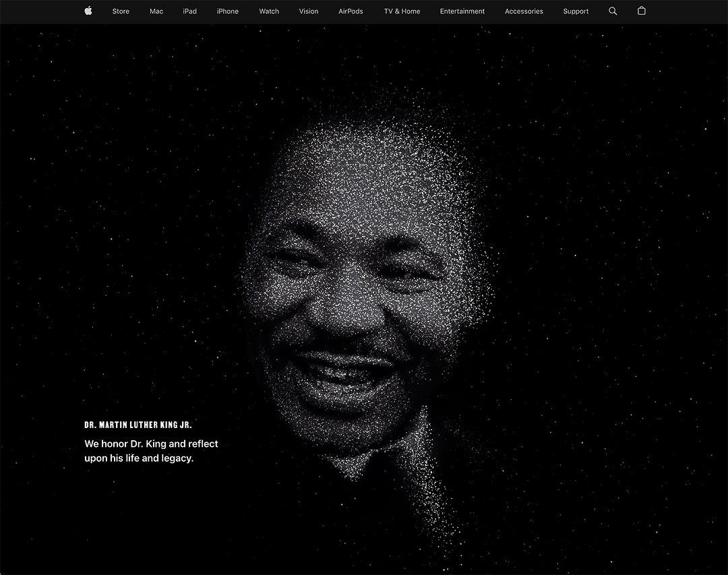Go to TV & Home
Screen dimensions: 728x575
402,11
